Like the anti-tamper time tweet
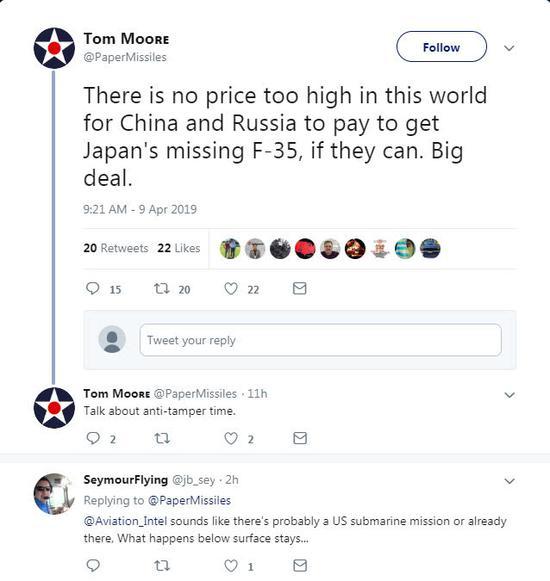550x581 pixels. click(231, 438)
